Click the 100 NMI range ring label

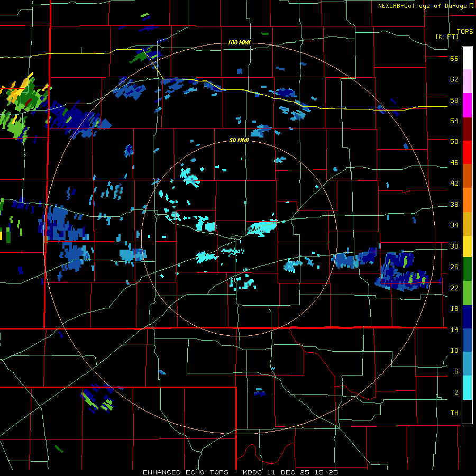[239, 42]
